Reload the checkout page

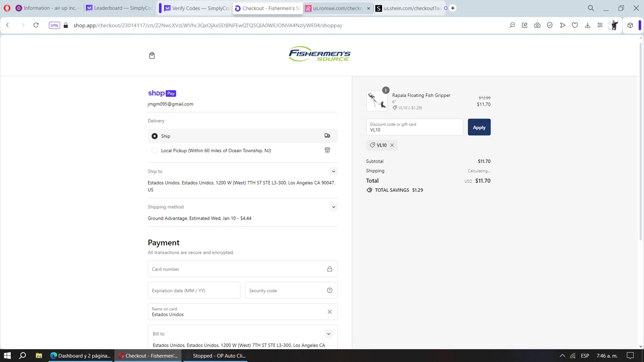(x=36, y=25)
